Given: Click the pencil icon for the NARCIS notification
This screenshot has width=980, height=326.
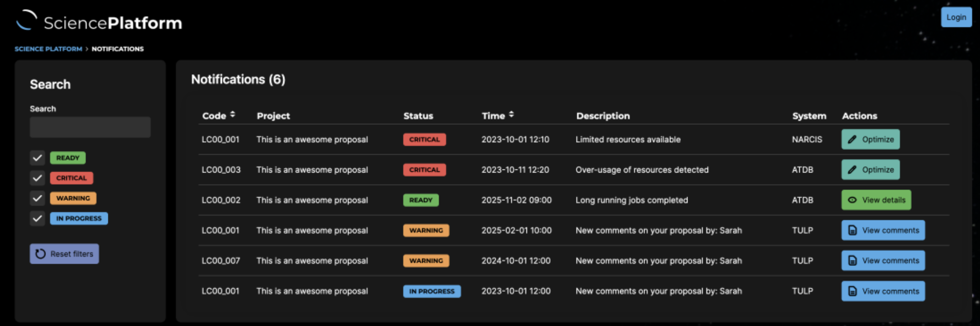Looking at the screenshot, I should click(852, 139).
